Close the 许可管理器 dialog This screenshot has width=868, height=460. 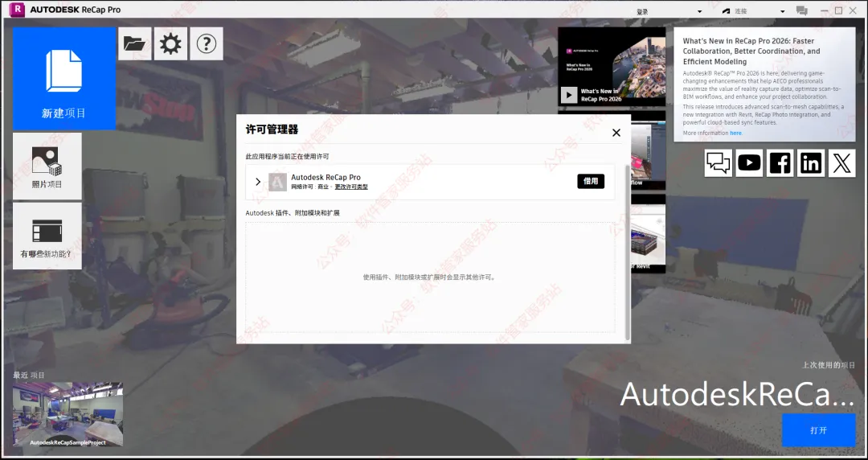coord(616,133)
